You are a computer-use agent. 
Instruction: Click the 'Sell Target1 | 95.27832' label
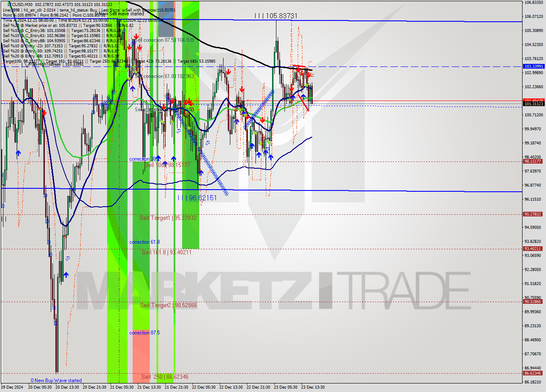[168, 218]
